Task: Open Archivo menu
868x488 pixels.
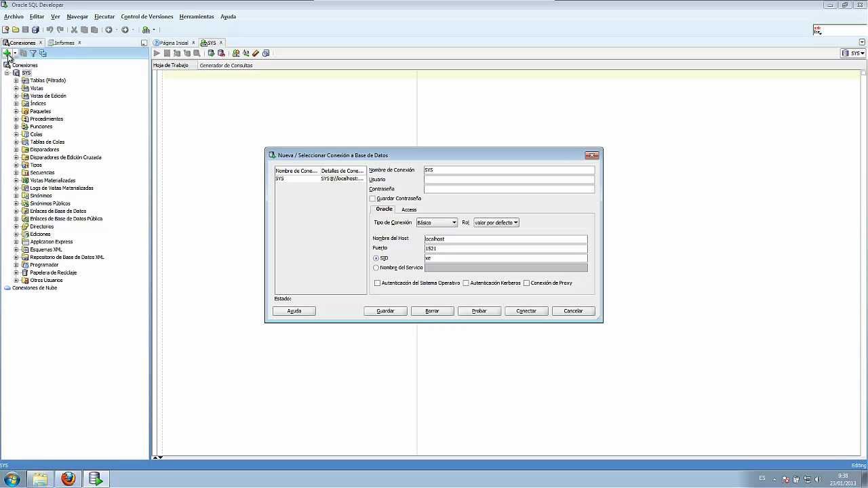Action: pos(14,16)
